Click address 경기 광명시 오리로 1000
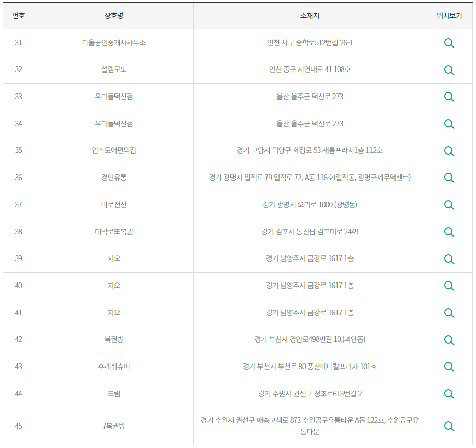 pos(310,205)
